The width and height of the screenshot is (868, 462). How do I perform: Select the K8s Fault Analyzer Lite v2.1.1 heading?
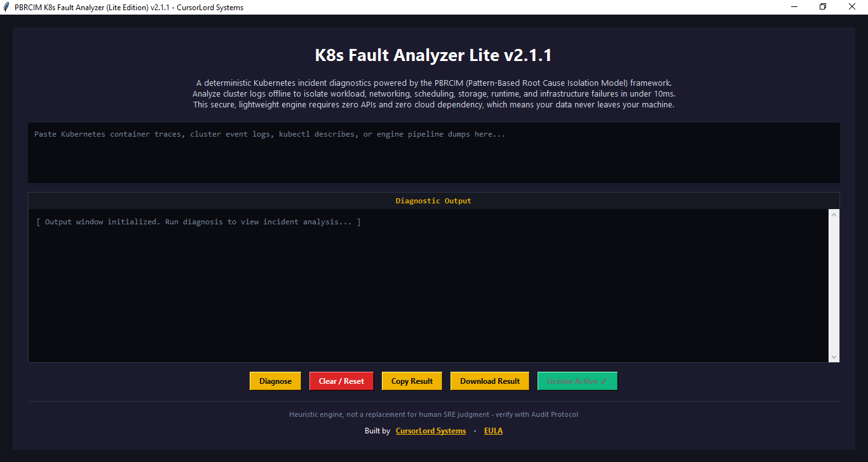[x=433, y=55]
